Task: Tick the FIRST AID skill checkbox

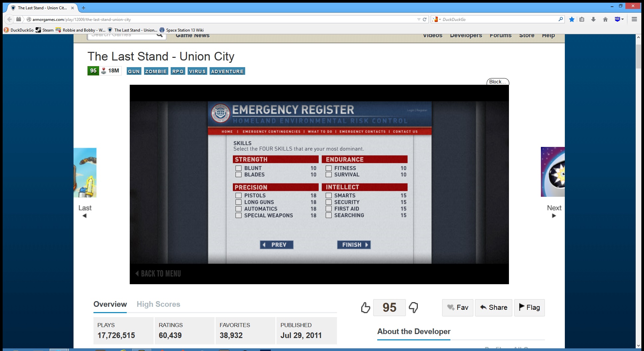Action: (329, 209)
